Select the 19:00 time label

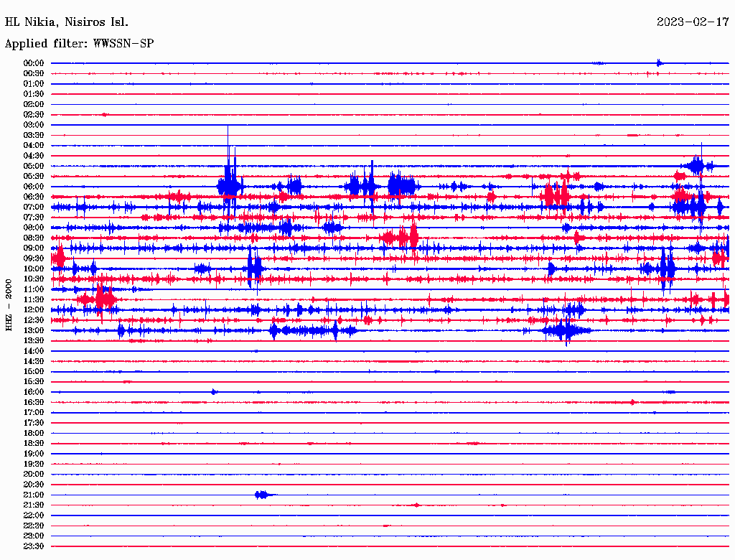pos(34,454)
